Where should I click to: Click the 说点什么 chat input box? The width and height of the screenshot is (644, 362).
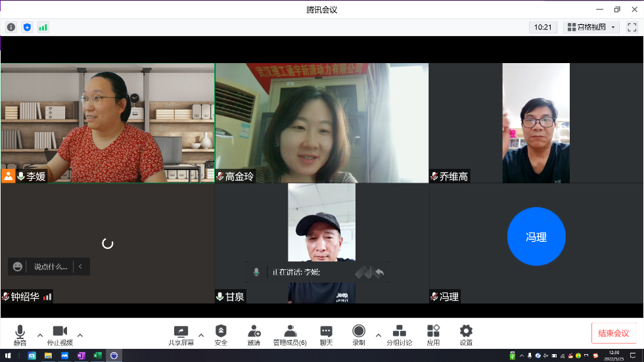(x=51, y=267)
